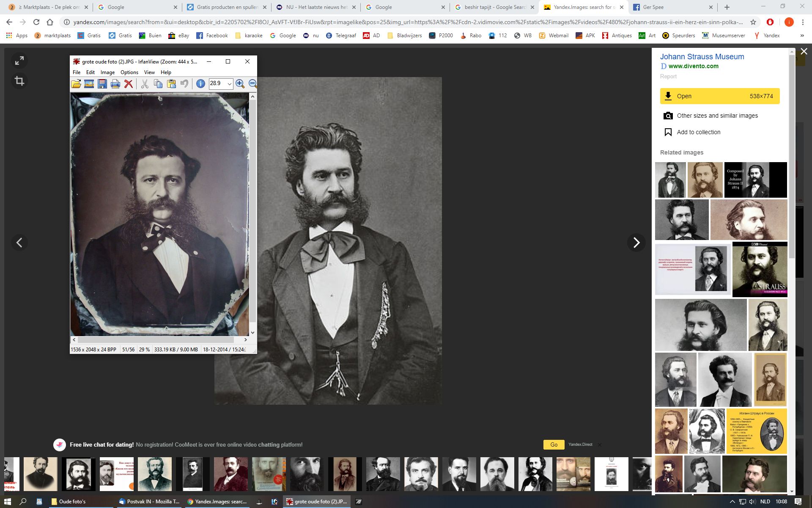Enter fullscreen with the expand arrows icon

click(x=19, y=60)
